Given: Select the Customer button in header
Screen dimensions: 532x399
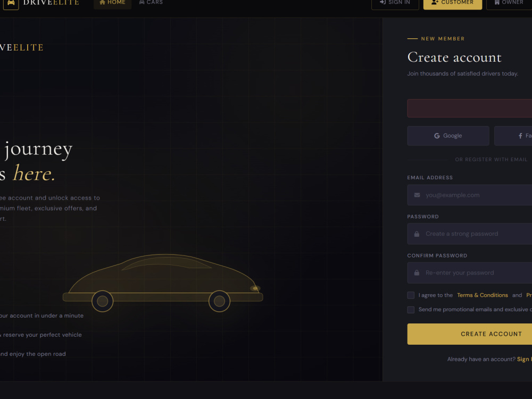Looking at the screenshot, I should pyautogui.click(x=452, y=3).
